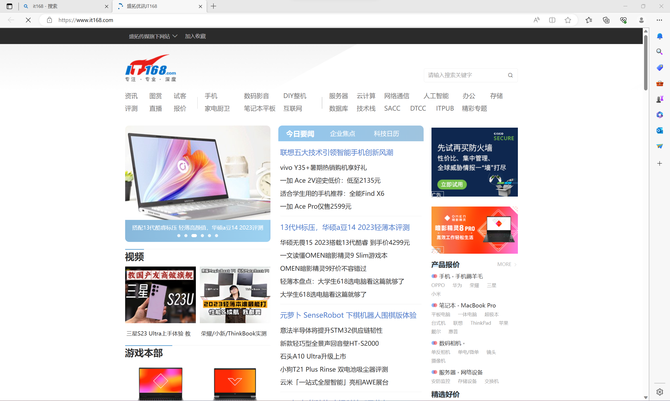
Task: View site information via the lock icon
Action: click(x=50, y=20)
